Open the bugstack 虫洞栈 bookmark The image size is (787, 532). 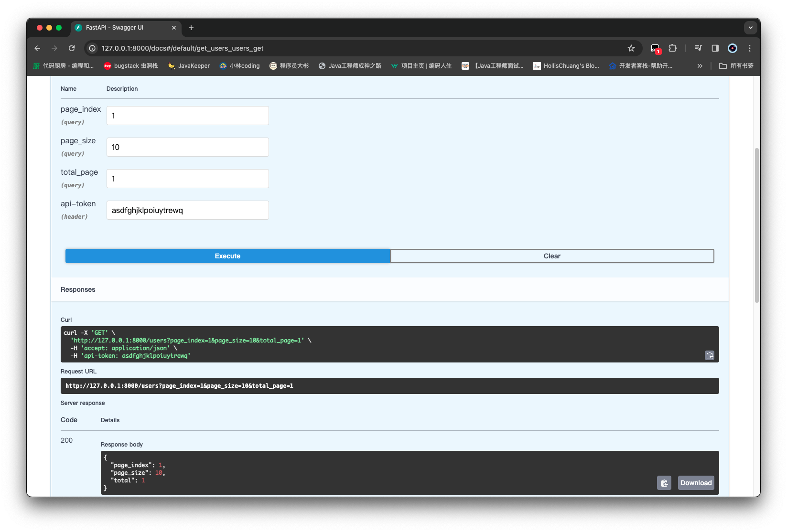131,66
